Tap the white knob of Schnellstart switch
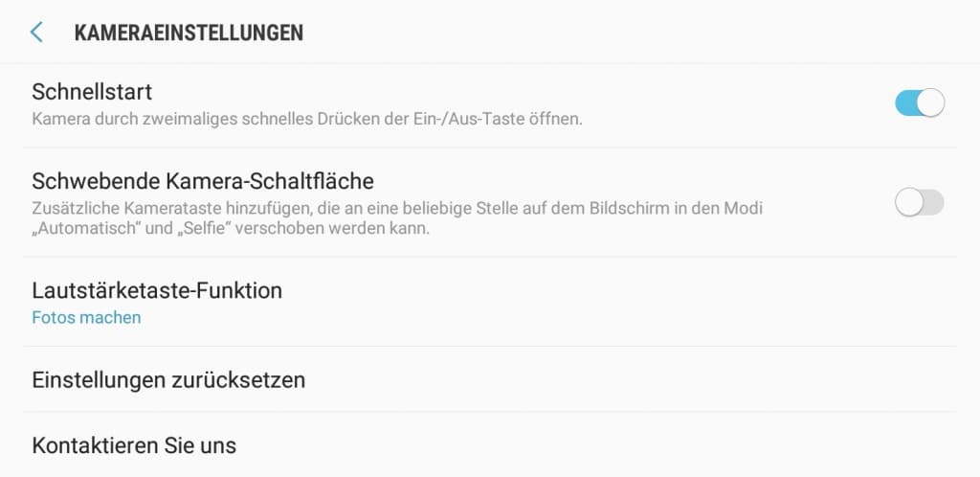 pos(930,102)
